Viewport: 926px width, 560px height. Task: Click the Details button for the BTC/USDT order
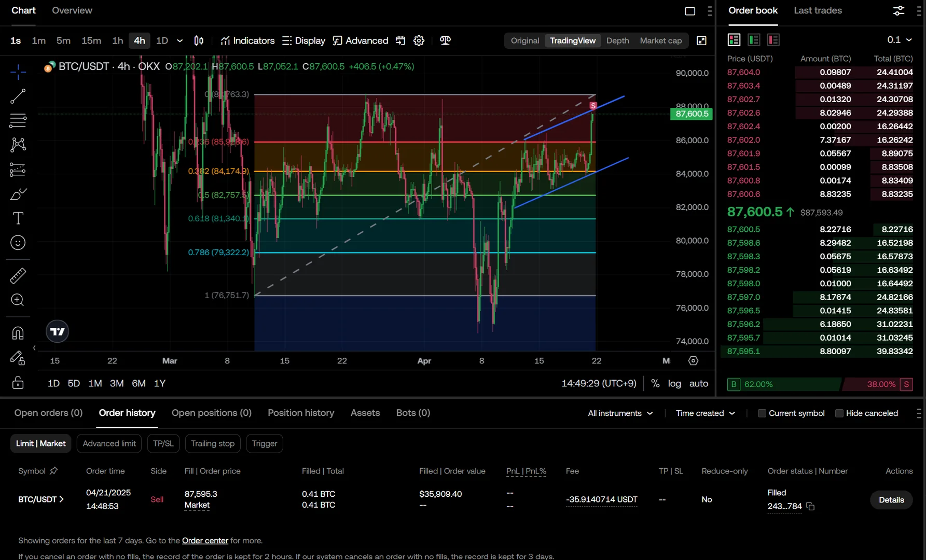(x=891, y=500)
